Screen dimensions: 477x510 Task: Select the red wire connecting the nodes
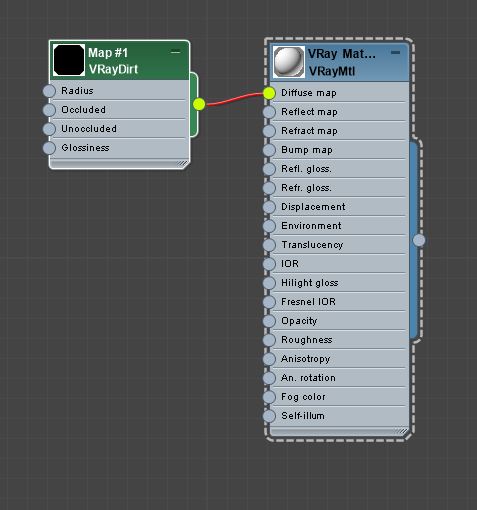[x=234, y=99]
